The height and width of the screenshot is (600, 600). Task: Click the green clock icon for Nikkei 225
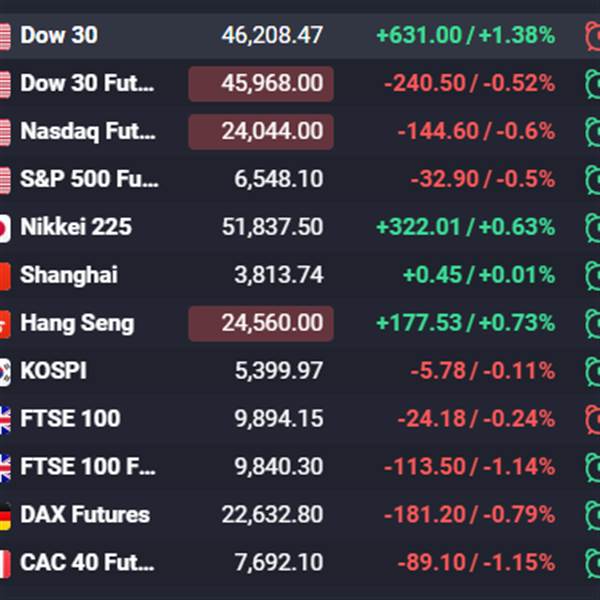[592, 227]
